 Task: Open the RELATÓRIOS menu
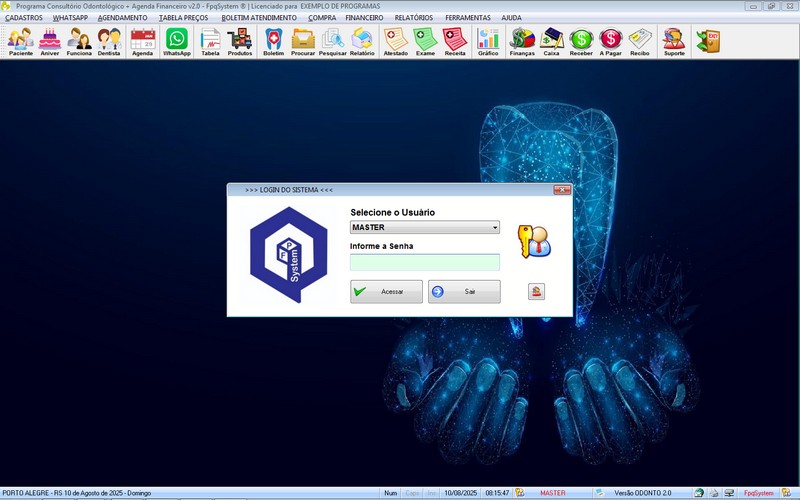coord(414,18)
